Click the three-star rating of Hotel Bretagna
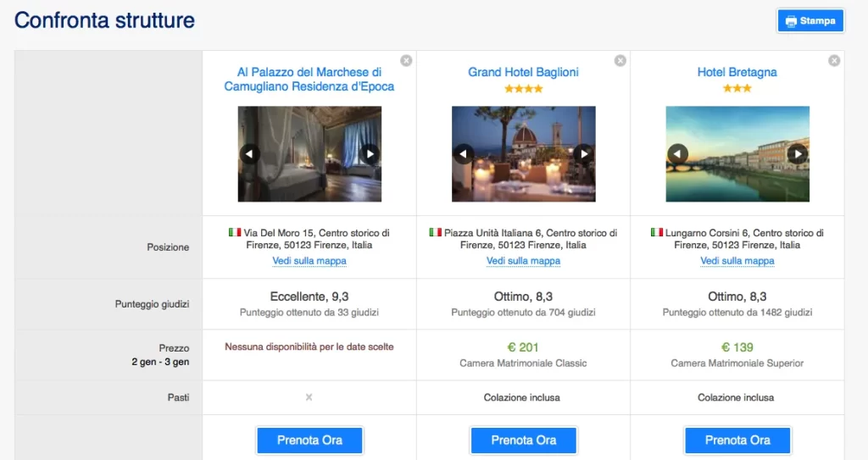This screenshot has height=460, width=868. [737, 89]
